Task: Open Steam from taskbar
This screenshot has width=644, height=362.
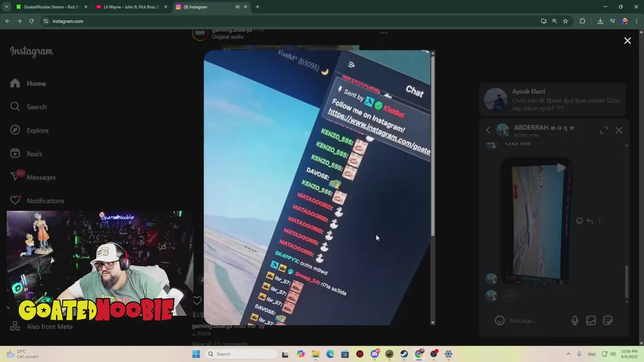Action: (404, 354)
